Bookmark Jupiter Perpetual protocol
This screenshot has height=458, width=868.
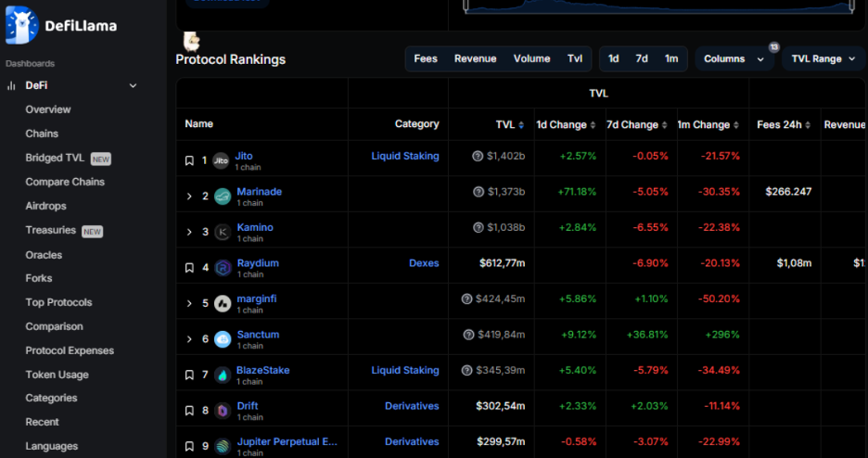pyautogui.click(x=189, y=446)
